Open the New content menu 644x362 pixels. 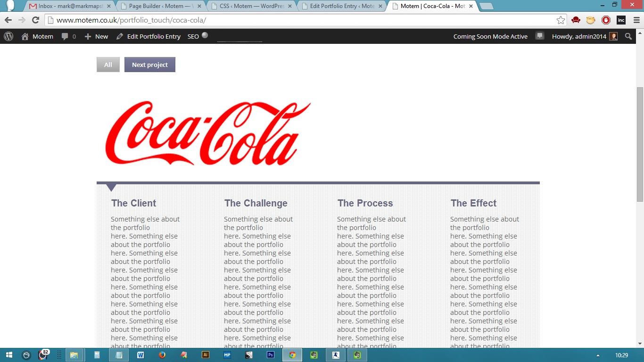(96, 36)
